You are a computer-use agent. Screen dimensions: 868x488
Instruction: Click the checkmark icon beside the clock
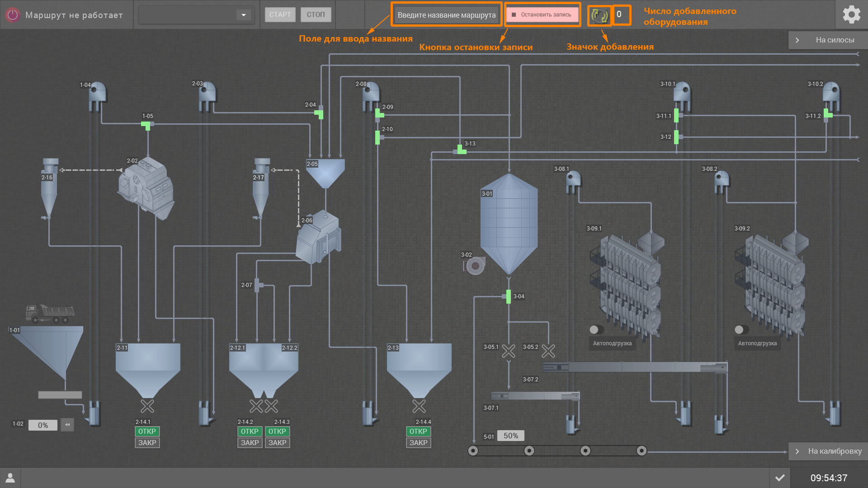[780, 478]
